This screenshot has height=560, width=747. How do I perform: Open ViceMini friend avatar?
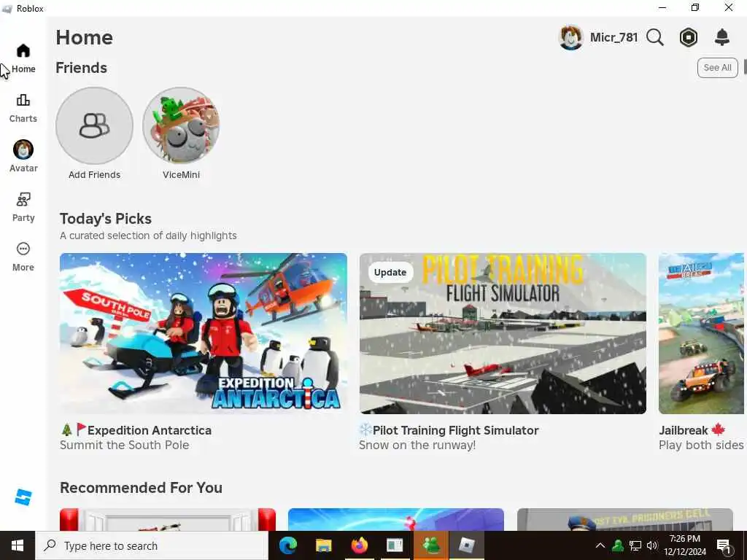pyautogui.click(x=181, y=125)
